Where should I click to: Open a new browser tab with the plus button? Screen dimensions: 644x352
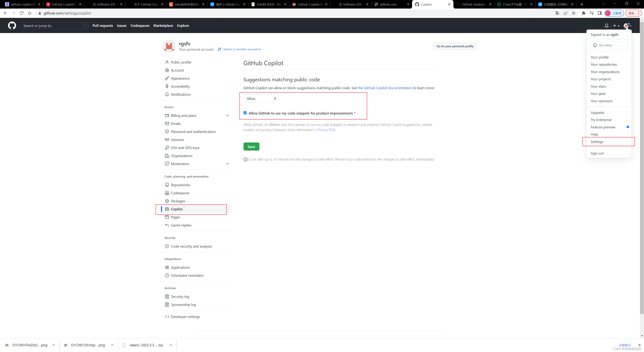[x=582, y=4]
